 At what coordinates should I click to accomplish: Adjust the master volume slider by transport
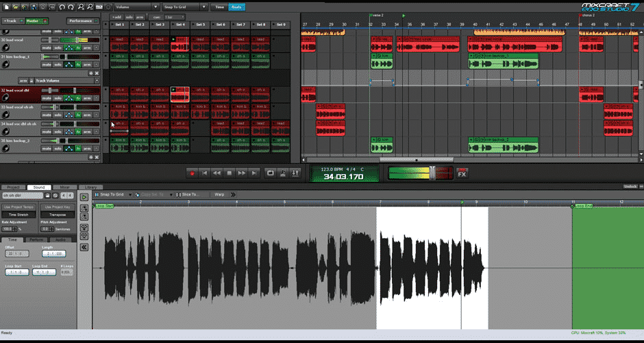pyautogui.click(x=432, y=173)
